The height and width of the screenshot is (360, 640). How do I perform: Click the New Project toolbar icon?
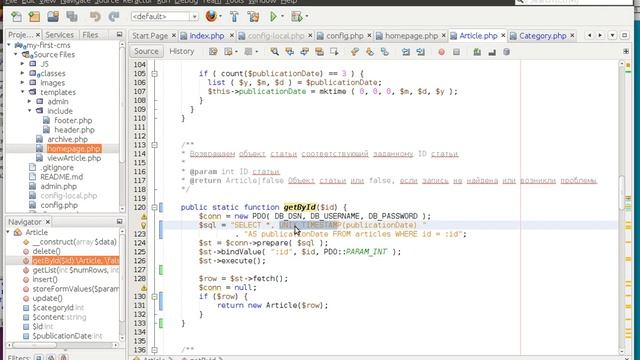coord(35,17)
